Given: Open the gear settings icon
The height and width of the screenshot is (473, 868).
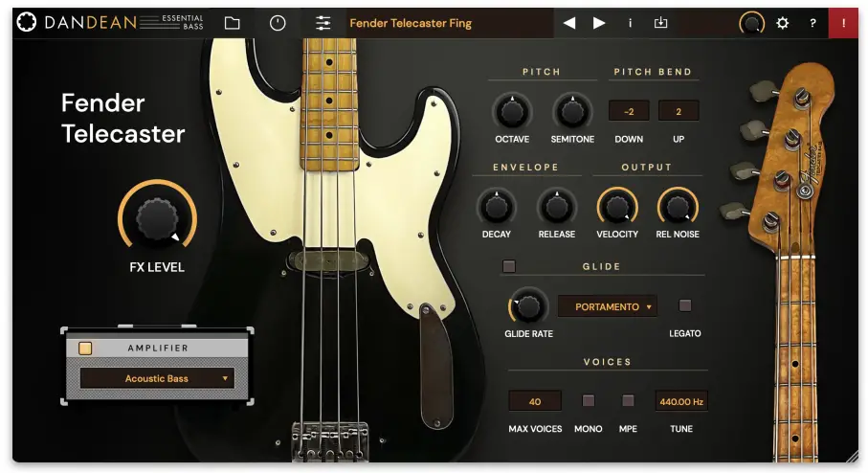Looking at the screenshot, I should click(782, 23).
